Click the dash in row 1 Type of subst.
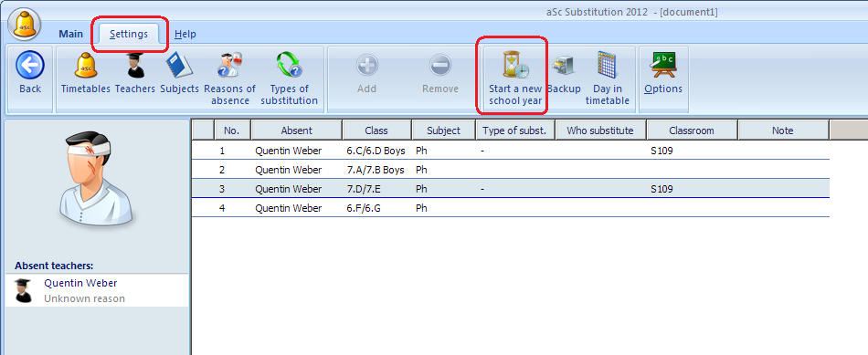The height and width of the screenshot is (355, 868). (x=482, y=151)
